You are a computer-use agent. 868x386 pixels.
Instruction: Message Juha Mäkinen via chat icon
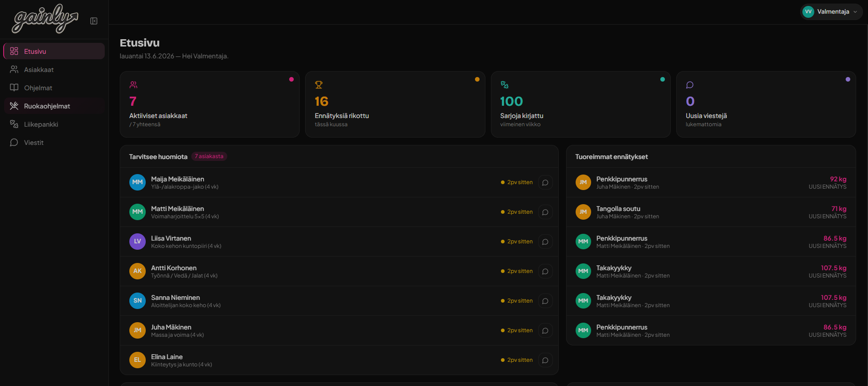click(545, 330)
